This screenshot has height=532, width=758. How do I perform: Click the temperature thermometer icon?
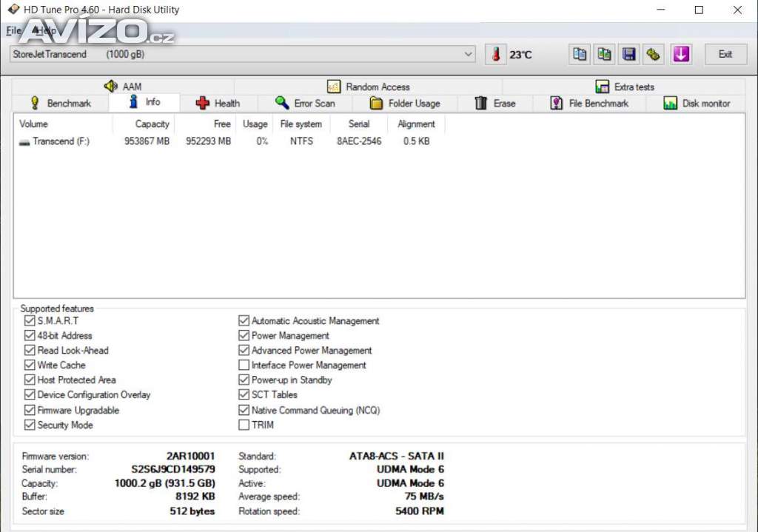tap(495, 54)
